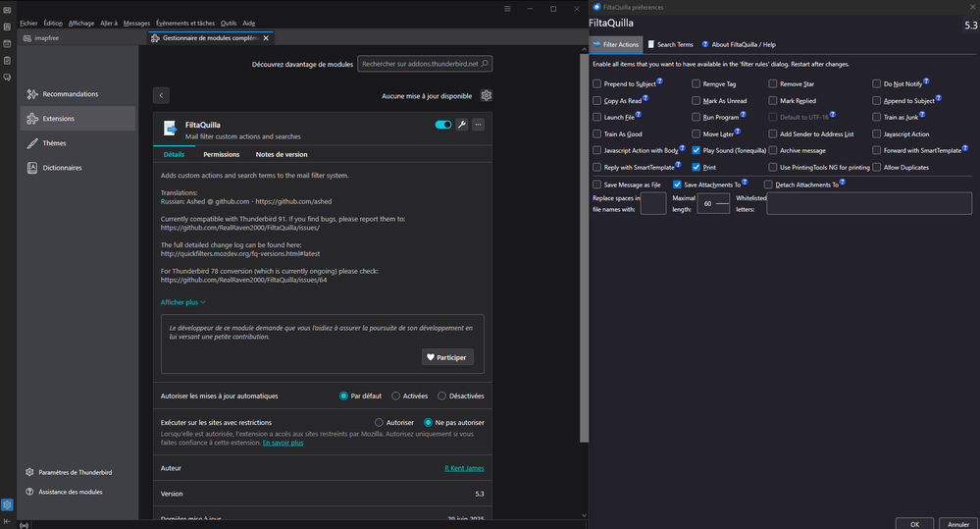Uncheck Play Sound (Tonequilla)
The width and height of the screenshot is (980, 529).
(x=696, y=151)
